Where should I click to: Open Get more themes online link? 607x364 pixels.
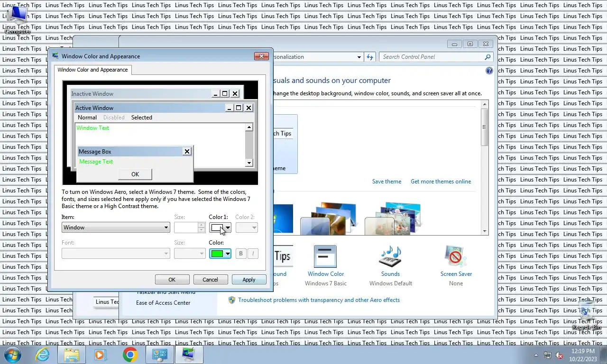click(441, 182)
